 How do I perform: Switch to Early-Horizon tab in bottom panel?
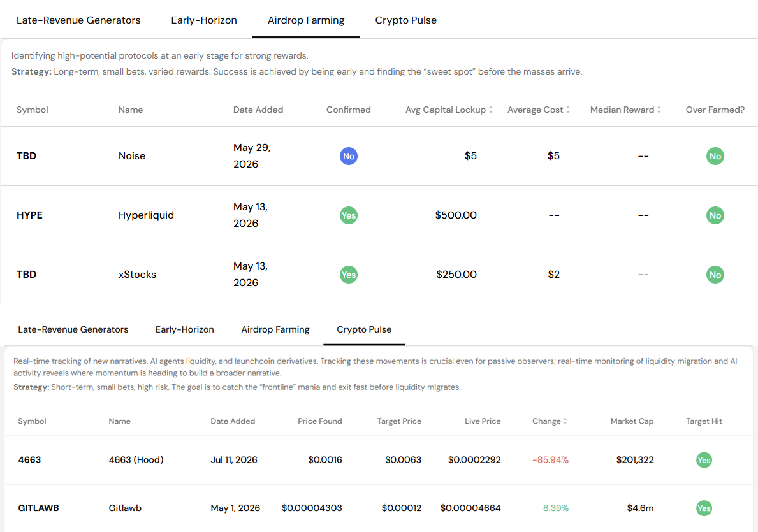[185, 329]
